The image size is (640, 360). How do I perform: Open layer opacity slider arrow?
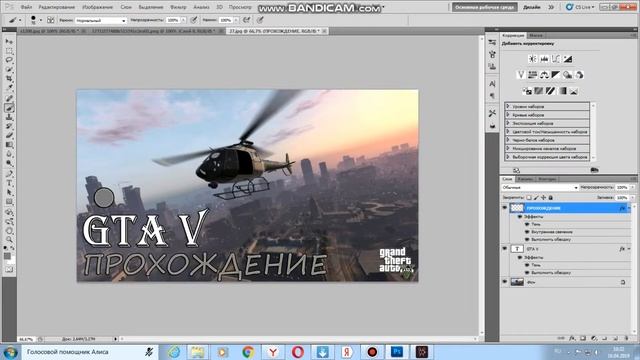(x=632, y=187)
